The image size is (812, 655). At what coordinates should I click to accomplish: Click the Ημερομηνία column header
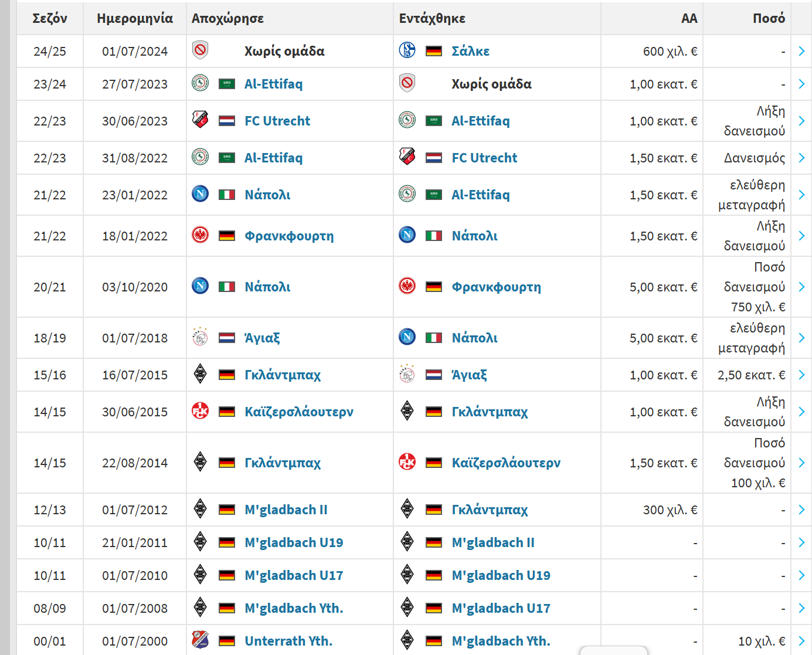pyautogui.click(x=135, y=18)
